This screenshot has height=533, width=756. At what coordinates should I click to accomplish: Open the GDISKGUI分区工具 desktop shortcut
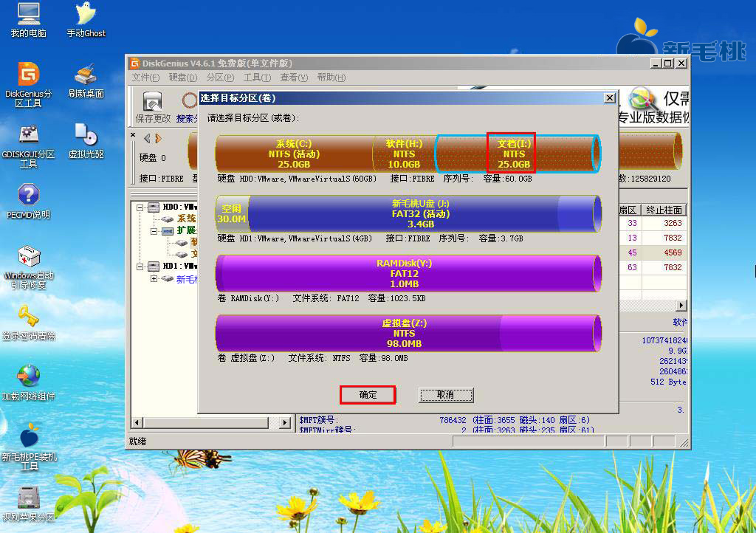pos(29,146)
